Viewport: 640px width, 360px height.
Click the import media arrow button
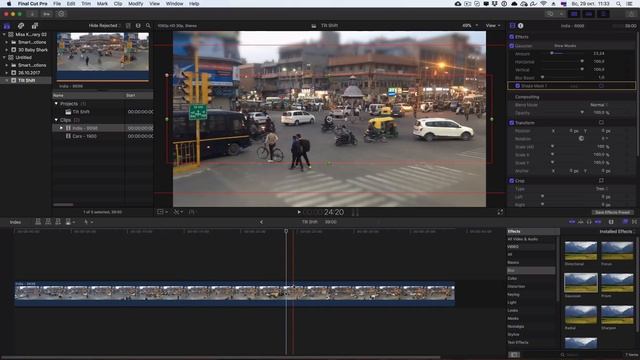(x=32, y=14)
